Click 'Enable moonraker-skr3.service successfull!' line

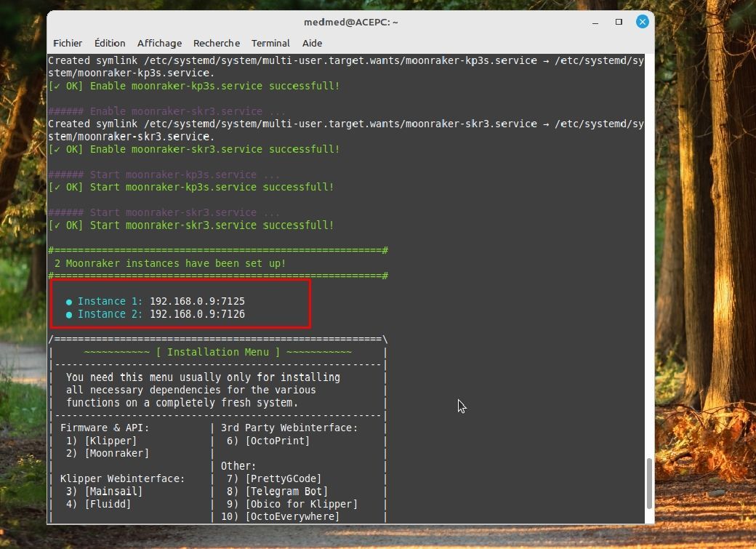coord(194,149)
